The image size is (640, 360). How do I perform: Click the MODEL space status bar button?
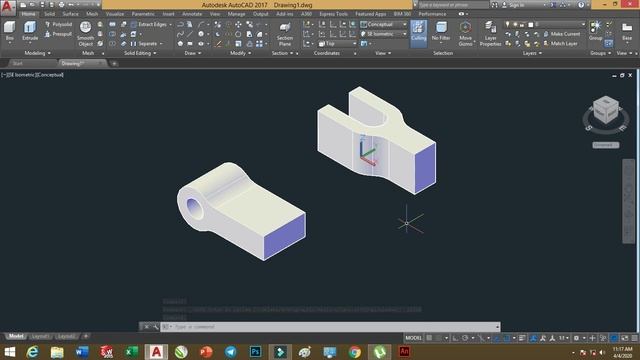(413, 338)
